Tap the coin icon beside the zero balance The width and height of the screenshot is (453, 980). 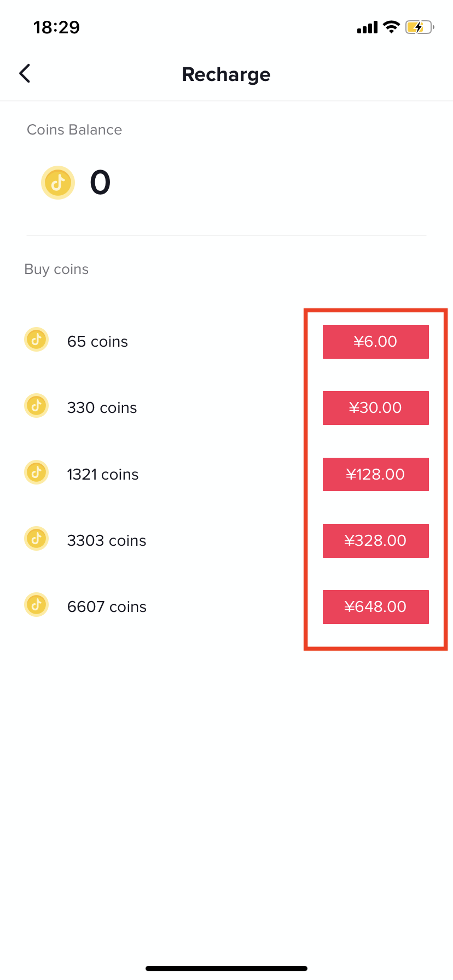click(58, 182)
